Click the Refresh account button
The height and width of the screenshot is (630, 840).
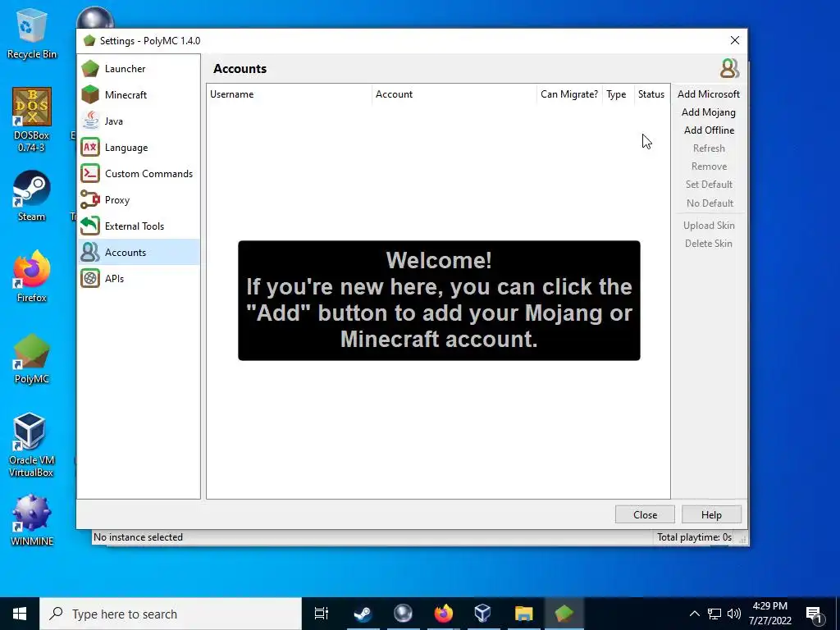708,148
